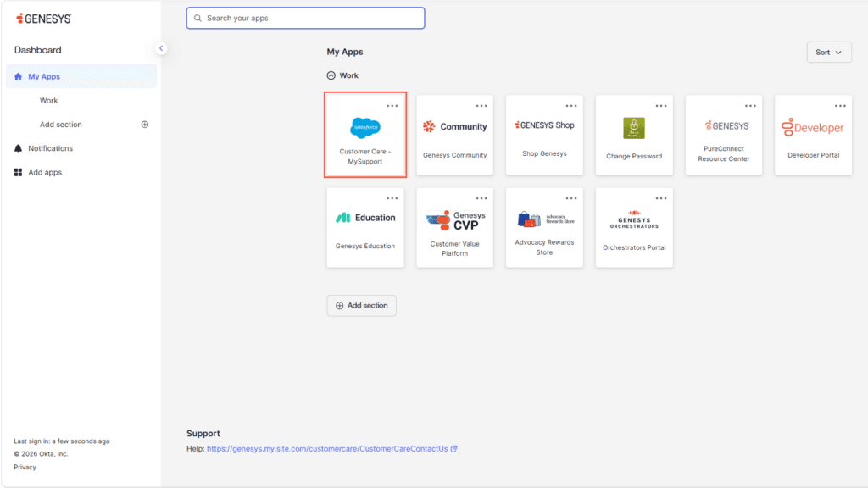The height and width of the screenshot is (488, 868).
Task: Click the Add section button below apps
Action: coord(361,305)
